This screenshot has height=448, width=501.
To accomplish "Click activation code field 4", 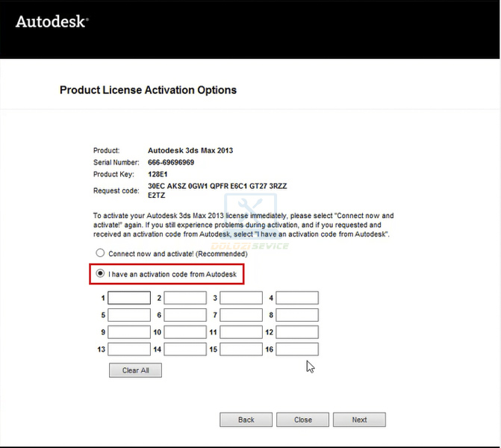I will point(297,298).
